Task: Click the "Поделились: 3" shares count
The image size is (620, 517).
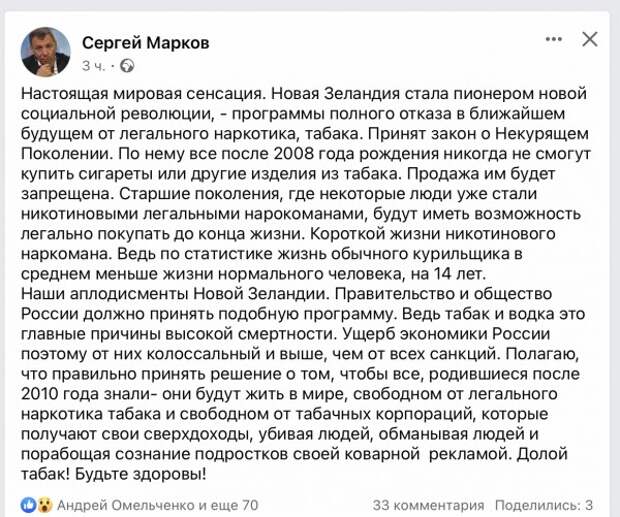Action: (x=544, y=505)
